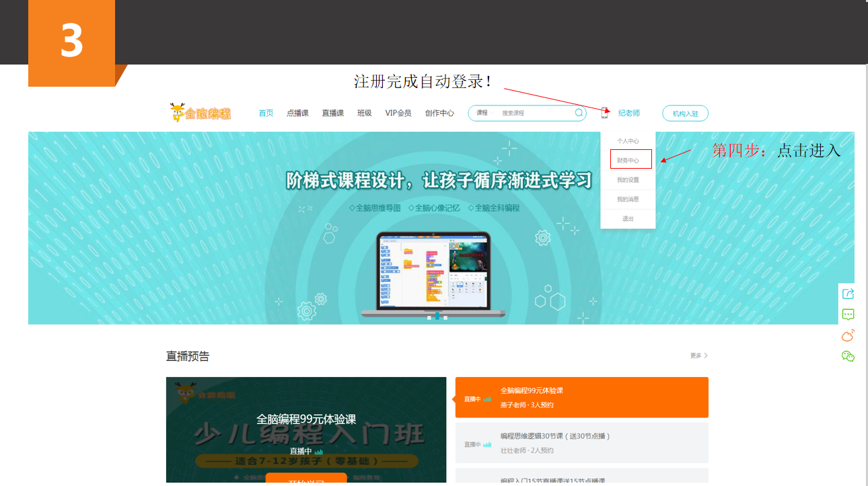
Task: Click the search magnifier icon
Action: 579,113
